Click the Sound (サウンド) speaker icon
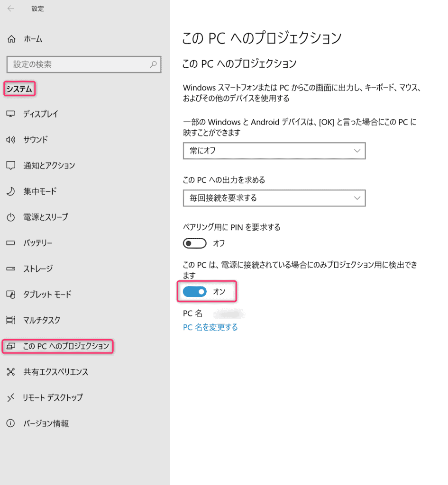Image resolution: width=448 pixels, height=485 pixels. (11, 140)
